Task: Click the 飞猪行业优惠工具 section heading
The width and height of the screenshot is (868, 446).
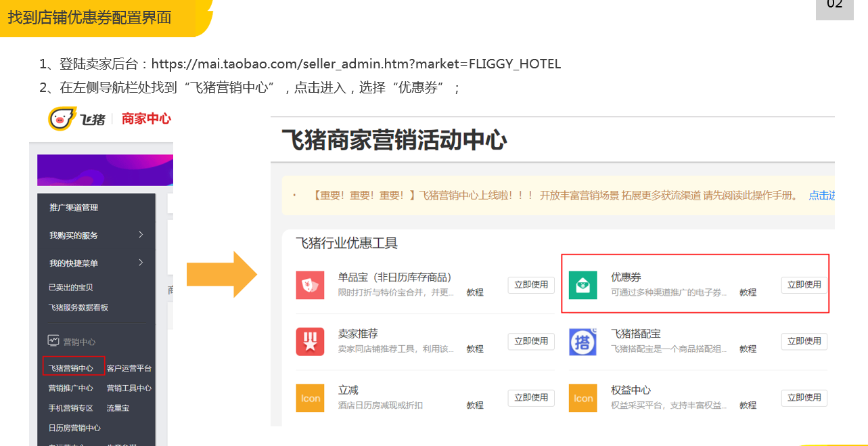Action: click(x=347, y=243)
